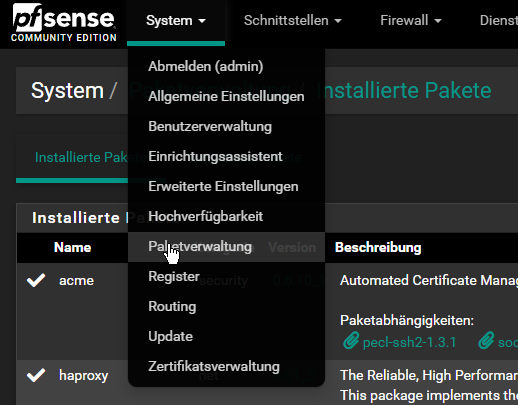Click the haproxy package name

84,376
